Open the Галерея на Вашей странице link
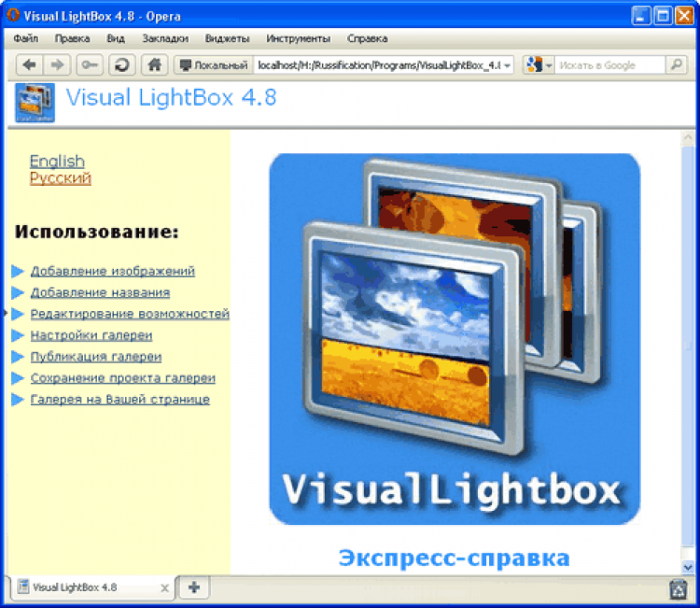 point(120,400)
